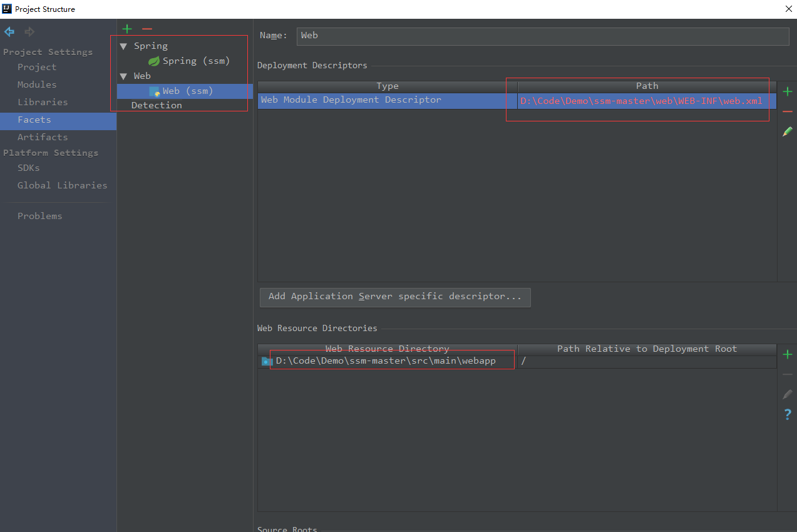The image size is (797, 532).
Task: Collapse the Web facet group
Action: point(123,76)
